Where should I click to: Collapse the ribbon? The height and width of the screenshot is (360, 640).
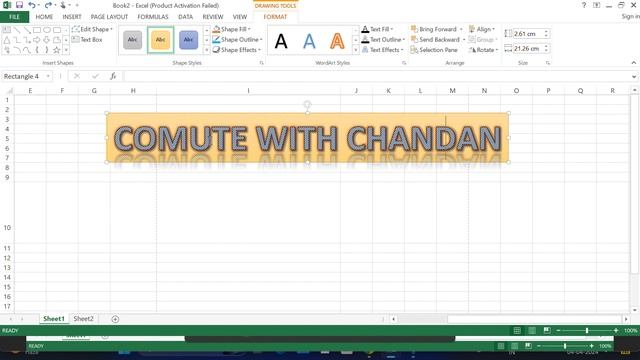click(x=633, y=63)
